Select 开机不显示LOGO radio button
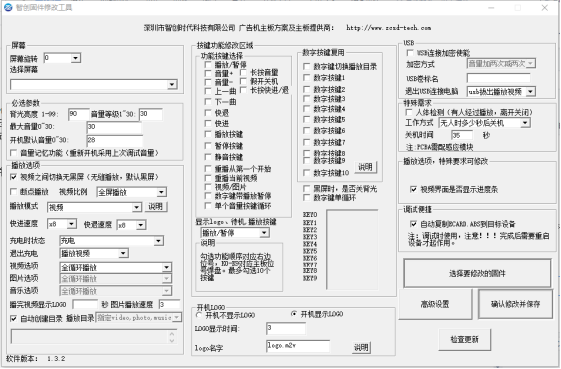The image size is (561, 369). (x=199, y=315)
